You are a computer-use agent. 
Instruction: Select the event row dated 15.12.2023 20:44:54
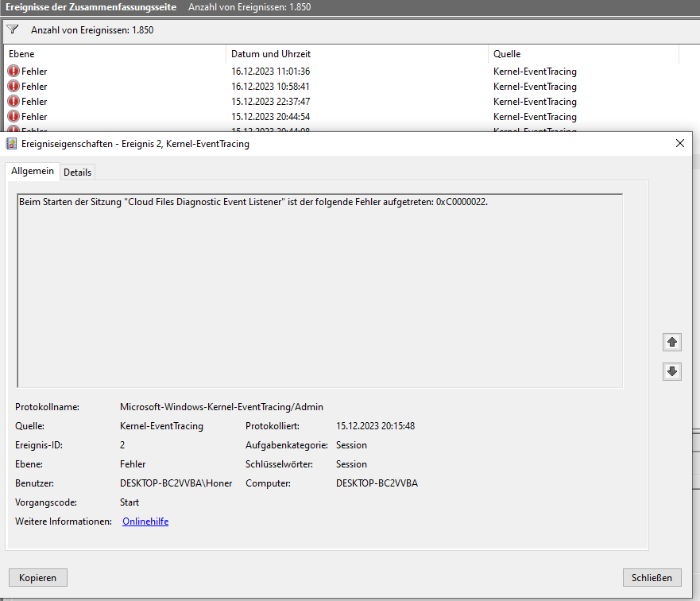352,117
